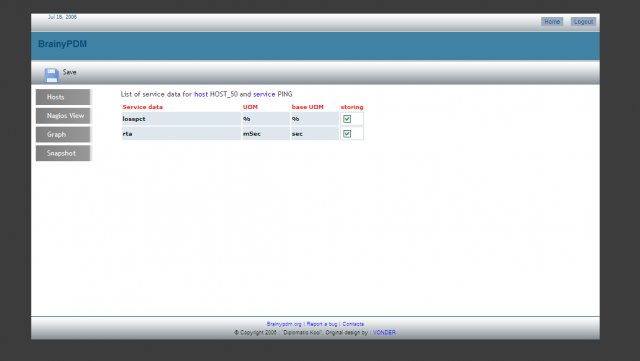
Task: Click the BrainyPDM title logo
Action: (x=62, y=44)
